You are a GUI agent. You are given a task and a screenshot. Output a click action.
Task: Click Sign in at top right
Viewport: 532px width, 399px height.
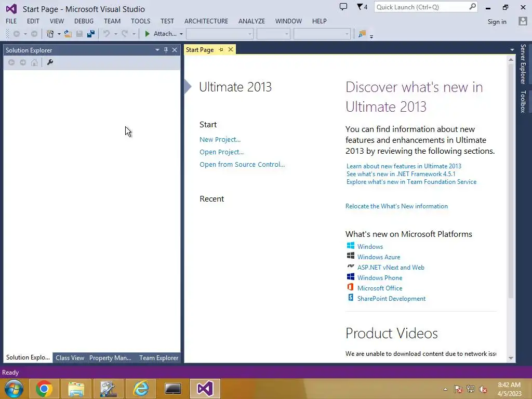point(497,22)
